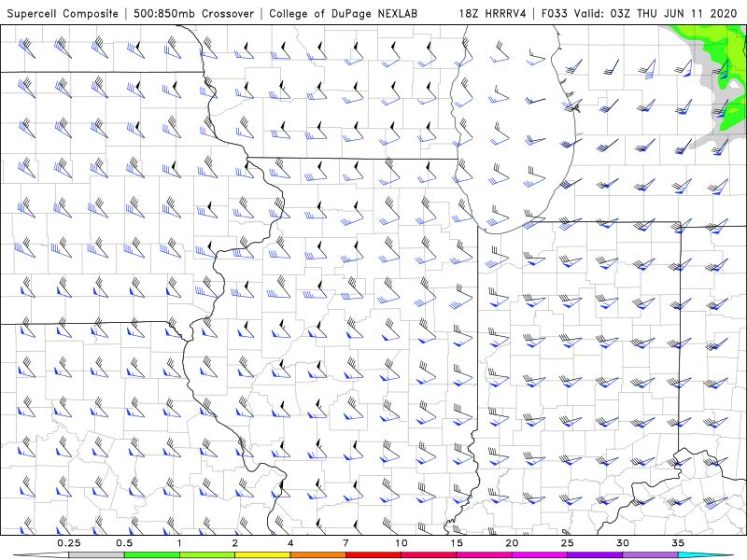Click the 'Supercell Composite' title text
The height and width of the screenshot is (560, 747).
63,13
